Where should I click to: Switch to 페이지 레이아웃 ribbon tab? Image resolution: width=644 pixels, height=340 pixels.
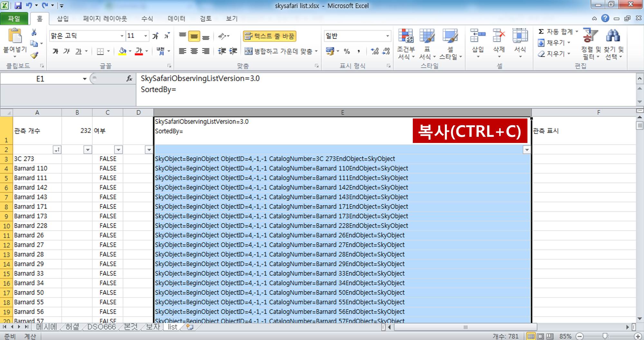pyautogui.click(x=105, y=19)
